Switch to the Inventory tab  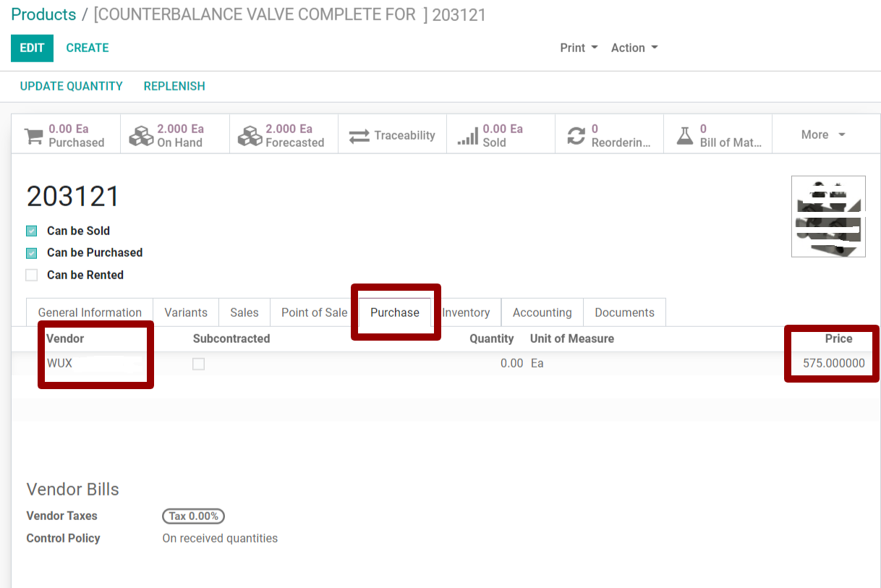click(467, 312)
